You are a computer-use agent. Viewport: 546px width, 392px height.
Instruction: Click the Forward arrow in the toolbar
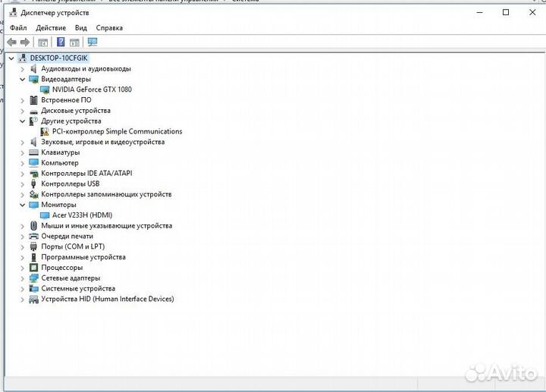(25, 42)
